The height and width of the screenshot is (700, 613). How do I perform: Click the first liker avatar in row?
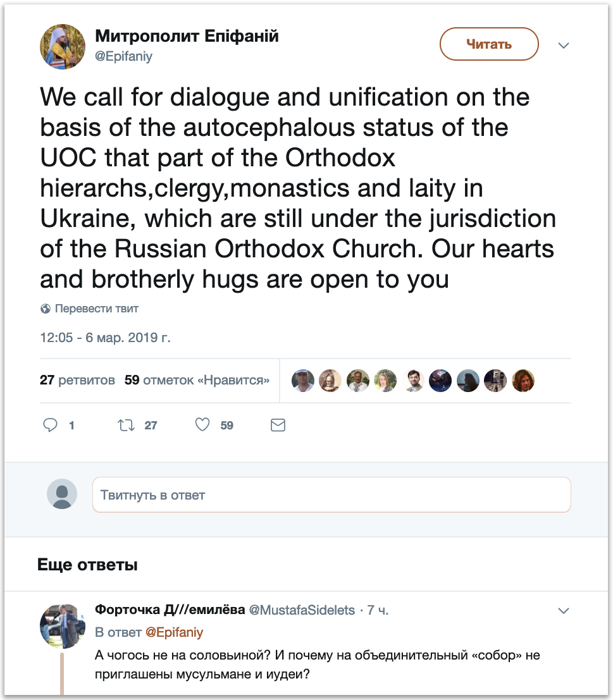pyautogui.click(x=303, y=381)
